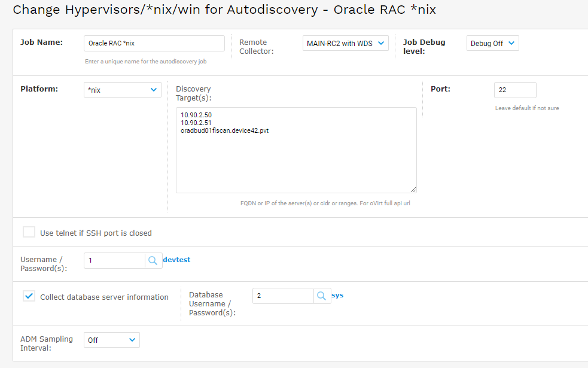
Task: Click the 'FQDN or IP of the server(s)' hint
Action: coord(325,203)
